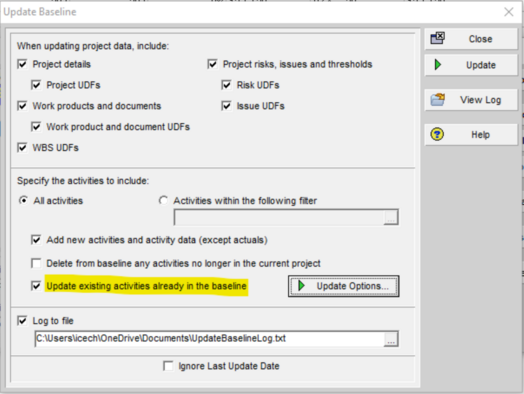Enable Delete from baseline activities option
Viewport: 524px width, 394px height.
pyautogui.click(x=36, y=263)
